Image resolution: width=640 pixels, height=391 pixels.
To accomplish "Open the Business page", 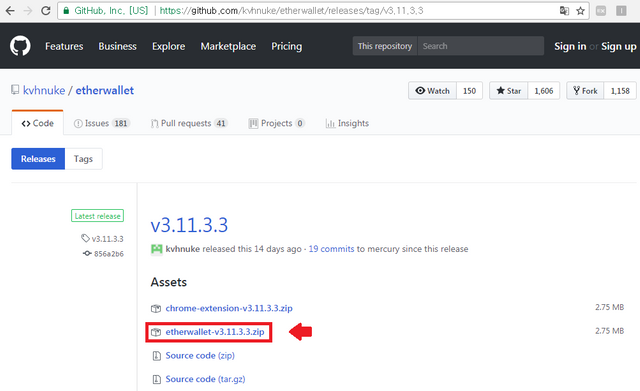I will tap(118, 46).
